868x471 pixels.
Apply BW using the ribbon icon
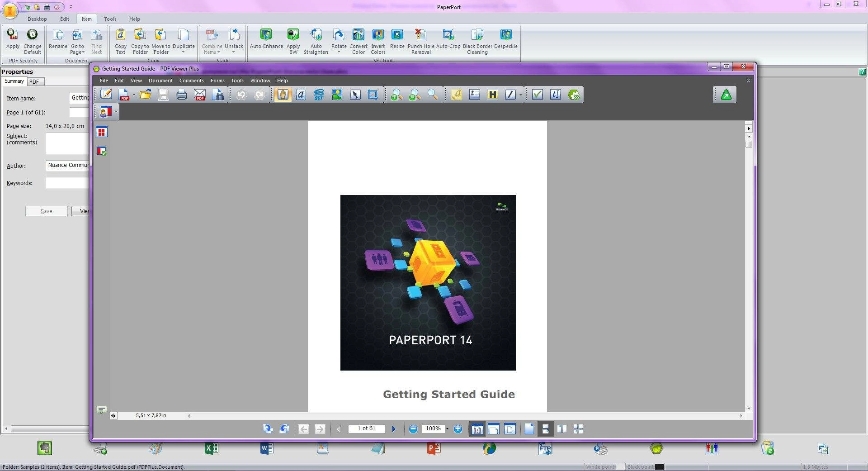[293, 41]
